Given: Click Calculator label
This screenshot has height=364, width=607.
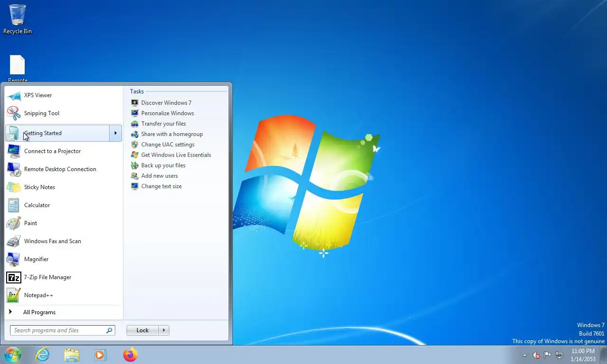Looking at the screenshot, I should 37,205.
